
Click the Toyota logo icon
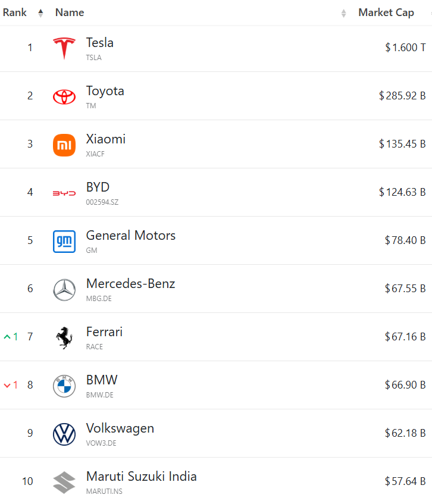pos(64,96)
